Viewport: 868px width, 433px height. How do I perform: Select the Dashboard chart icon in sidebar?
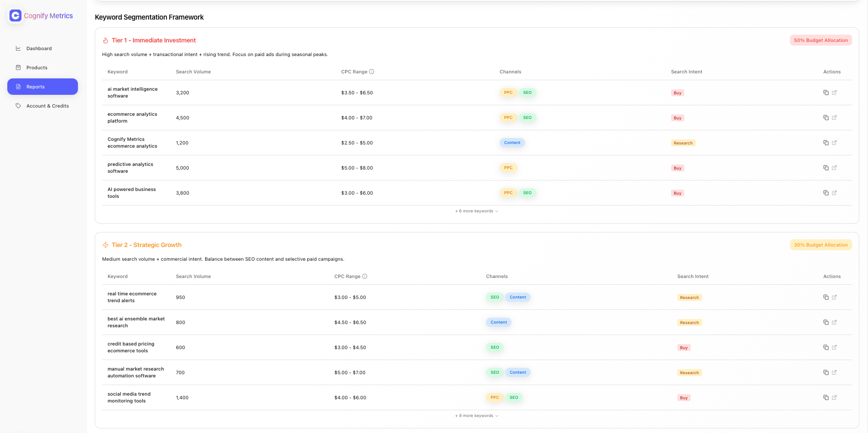[x=18, y=48]
